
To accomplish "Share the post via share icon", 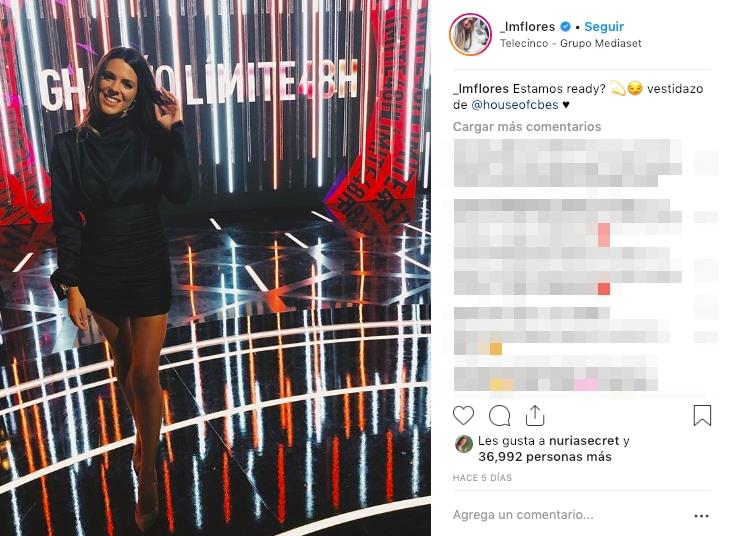I will (535, 415).
